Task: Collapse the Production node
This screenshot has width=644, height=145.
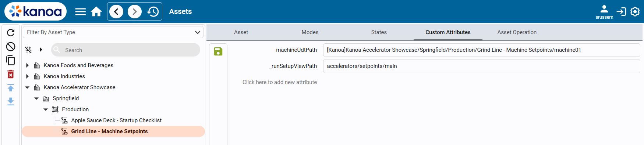Action: click(x=46, y=109)
